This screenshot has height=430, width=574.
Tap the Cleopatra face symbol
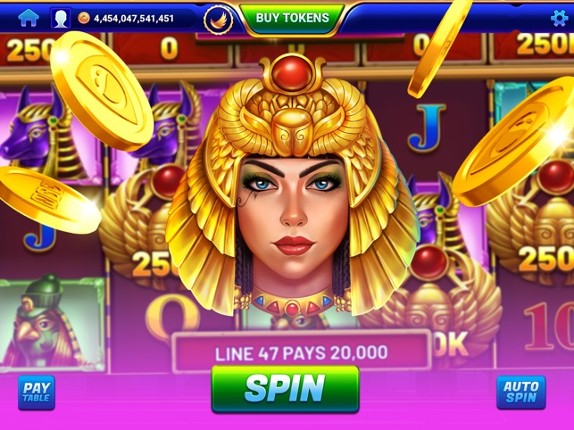point(292,187)
